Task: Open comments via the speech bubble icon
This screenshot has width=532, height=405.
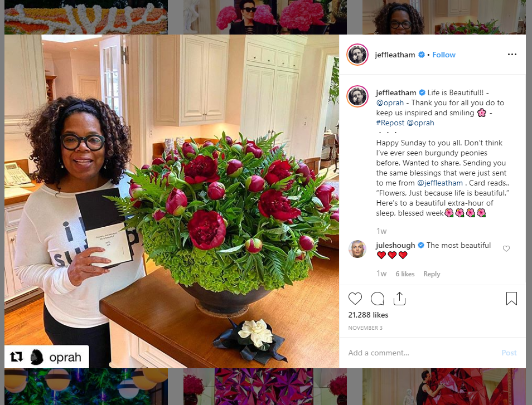Action: (x=378, y=299)
